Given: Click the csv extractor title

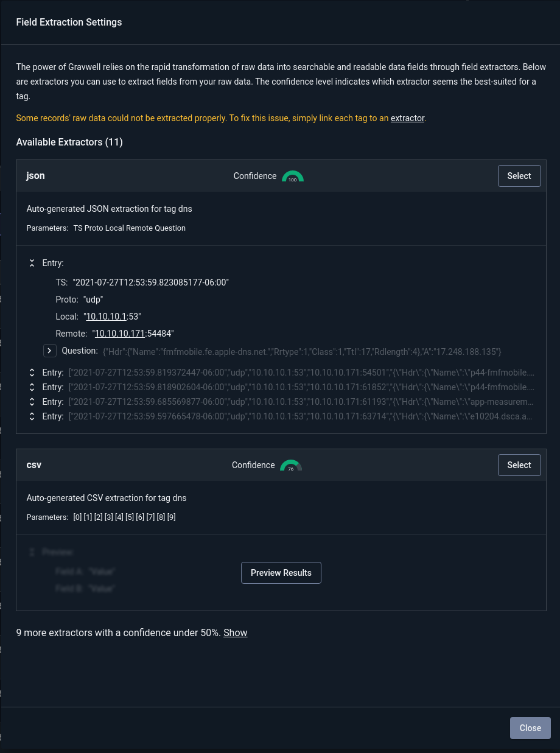Looking at the screenshot, I should pyautogui.click(x=34, y=465).
